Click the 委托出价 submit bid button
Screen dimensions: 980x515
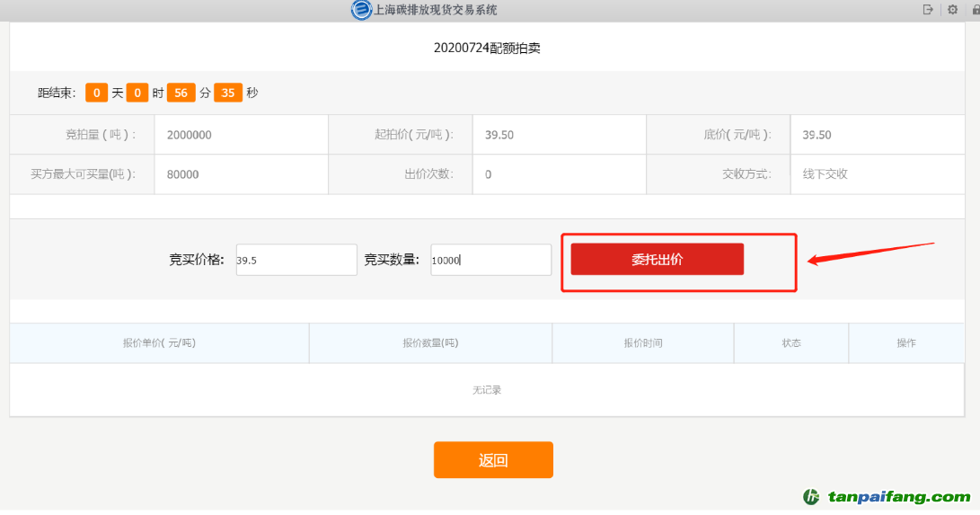point(657,259)
